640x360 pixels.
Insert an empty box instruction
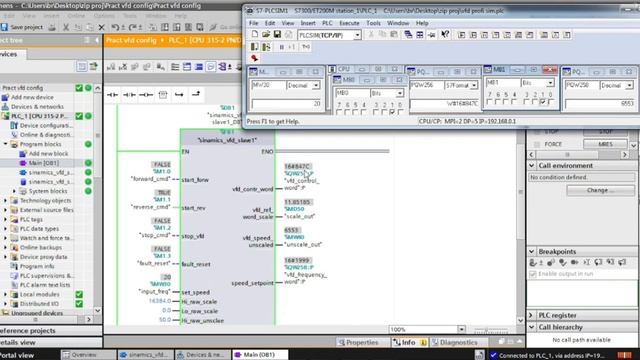pyautogui.click(x=163, y=95)
